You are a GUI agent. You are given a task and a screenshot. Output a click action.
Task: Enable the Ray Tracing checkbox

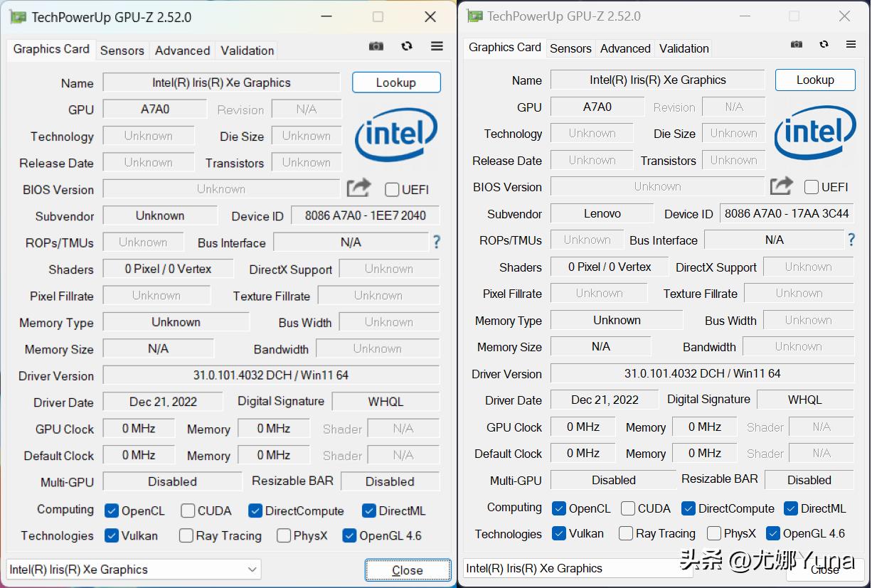185,535
